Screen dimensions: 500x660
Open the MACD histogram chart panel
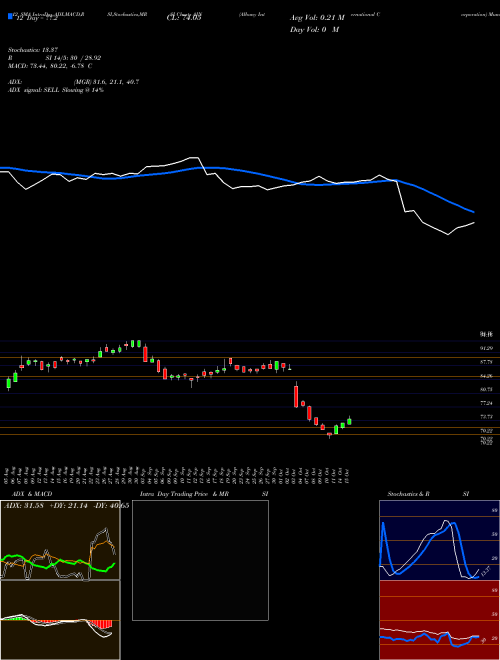[x=60, y=620]
